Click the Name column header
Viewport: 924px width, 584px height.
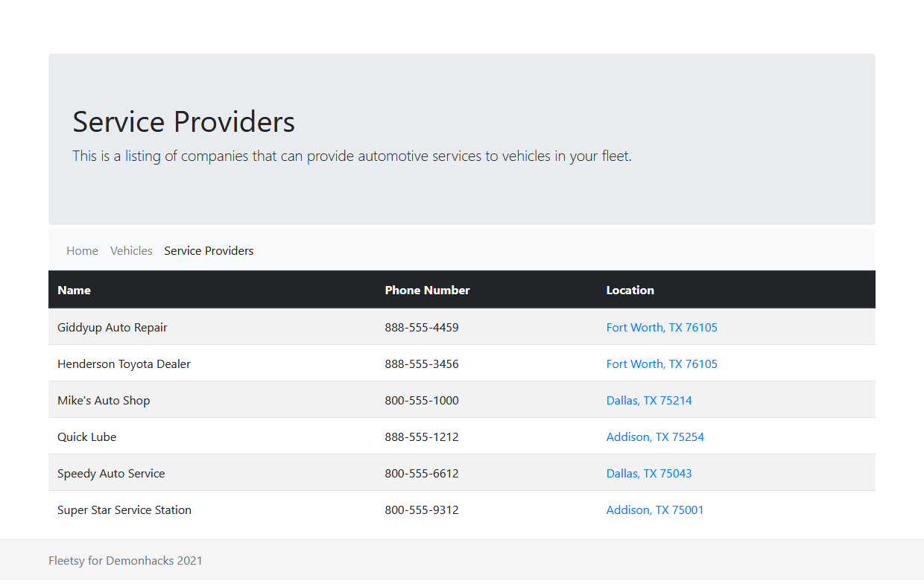[74, 291]
